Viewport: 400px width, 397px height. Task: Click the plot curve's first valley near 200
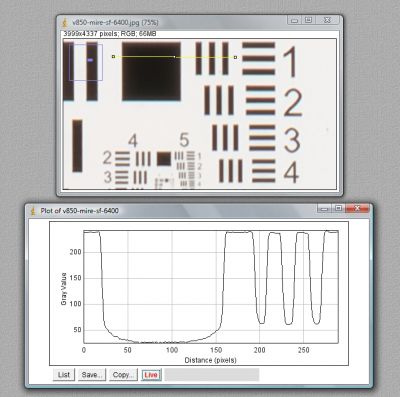pyautogui.click(x=262, y=322)
